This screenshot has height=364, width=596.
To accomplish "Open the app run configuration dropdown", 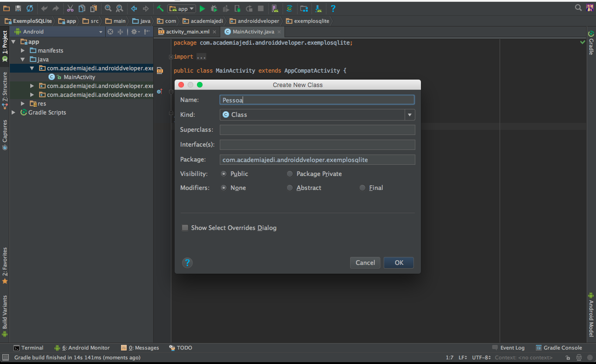I will pyautogui.click(x=182, y=8).
